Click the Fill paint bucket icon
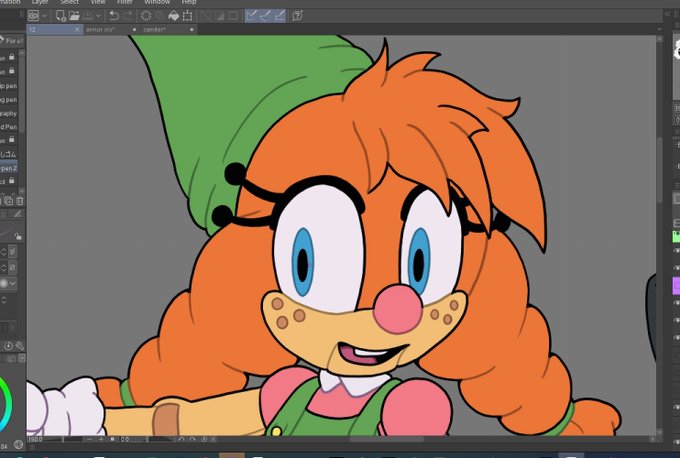 (173, 16)
